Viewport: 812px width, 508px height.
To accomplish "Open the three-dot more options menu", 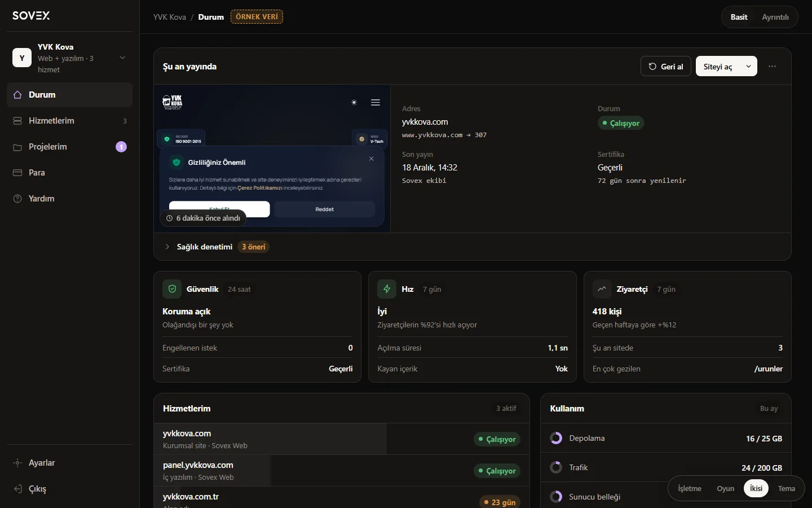I will point(773,67).
